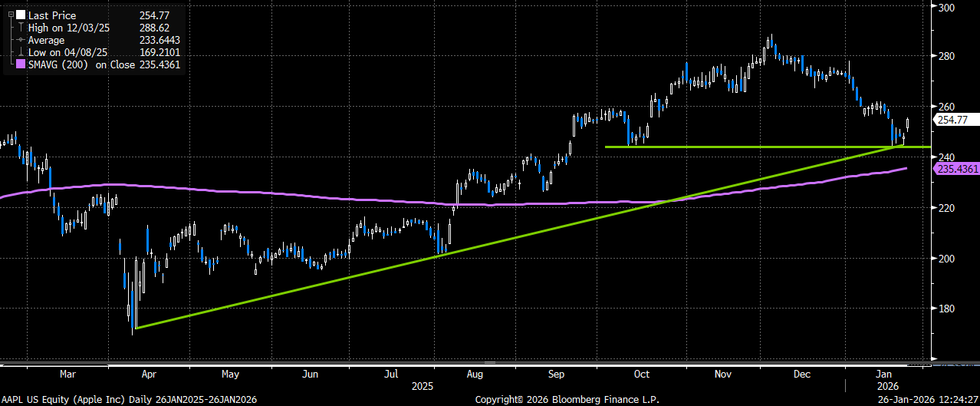Click the 233.6443 average value in legend
Image resolution: width=980 pixels, height=406 pixels.
pos(159,40)
